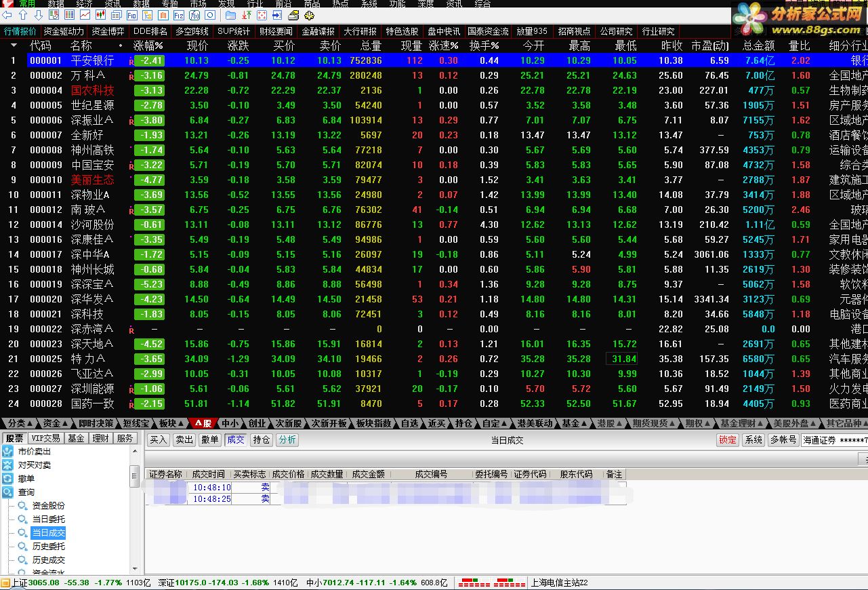Click the down arrow toolbar icon
This screenshot has width=868, height=590.
[38, 15]
